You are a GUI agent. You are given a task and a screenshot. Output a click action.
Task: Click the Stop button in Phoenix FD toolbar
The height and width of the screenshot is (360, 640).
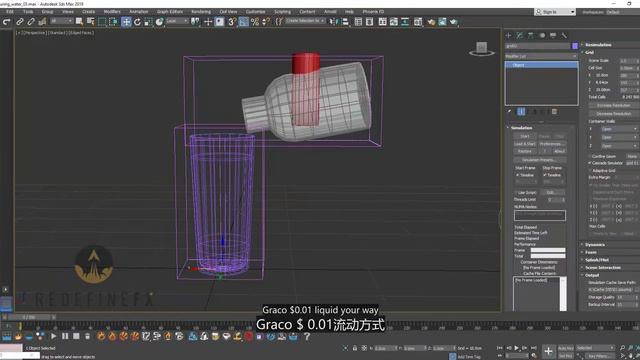[x=76, y=336]
